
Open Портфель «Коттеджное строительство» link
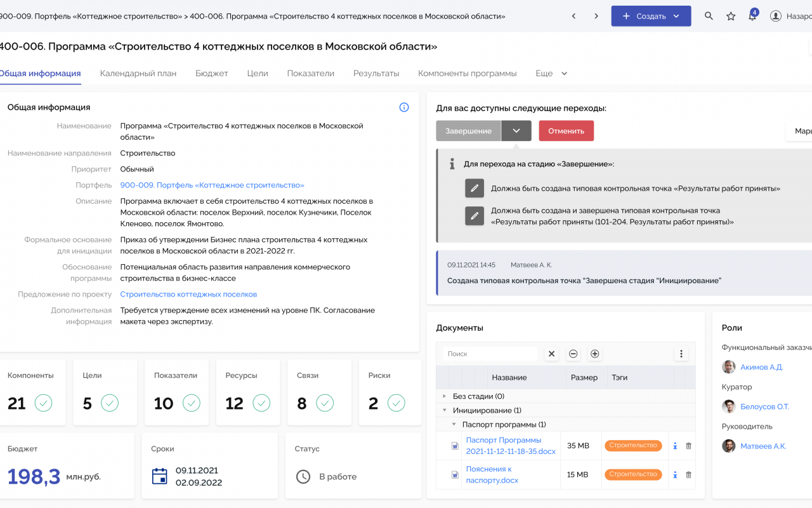(213, 185)
